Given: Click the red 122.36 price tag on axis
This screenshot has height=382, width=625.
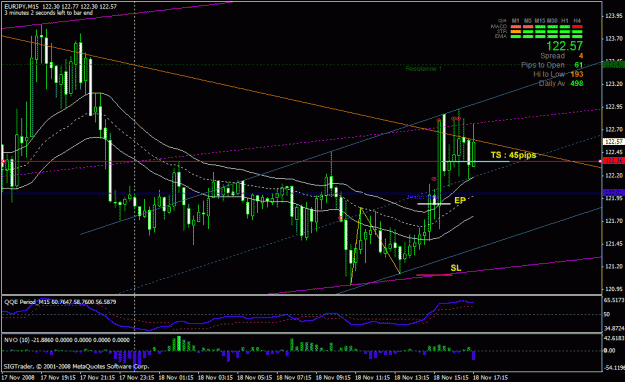Looking at the screenshot, I should [x=613, y=161].
